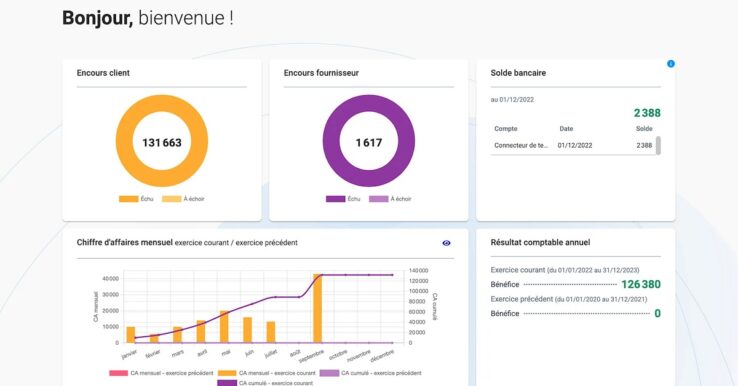This screenshot has width=738, height=386.
Task: Toggle CA mensuel - exercice précédent legend
Action: 161,373
